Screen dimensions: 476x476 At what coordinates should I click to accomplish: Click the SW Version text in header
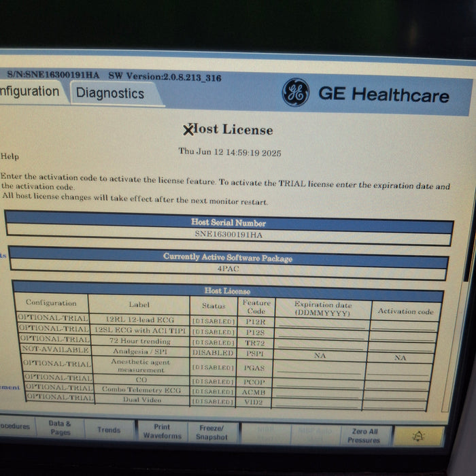pyautogui.click(x=165, y=77)
